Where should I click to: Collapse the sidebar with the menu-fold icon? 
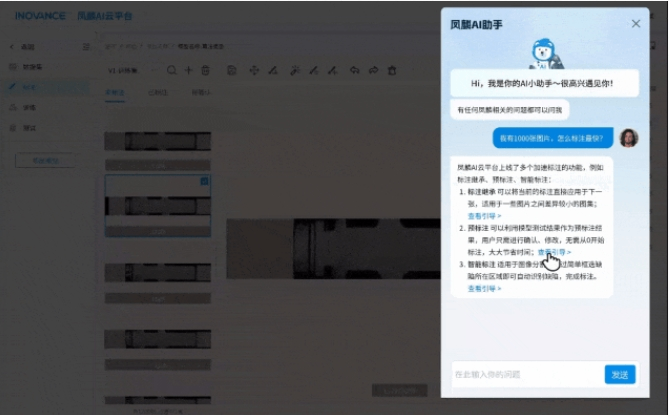(x=86, y=46)
